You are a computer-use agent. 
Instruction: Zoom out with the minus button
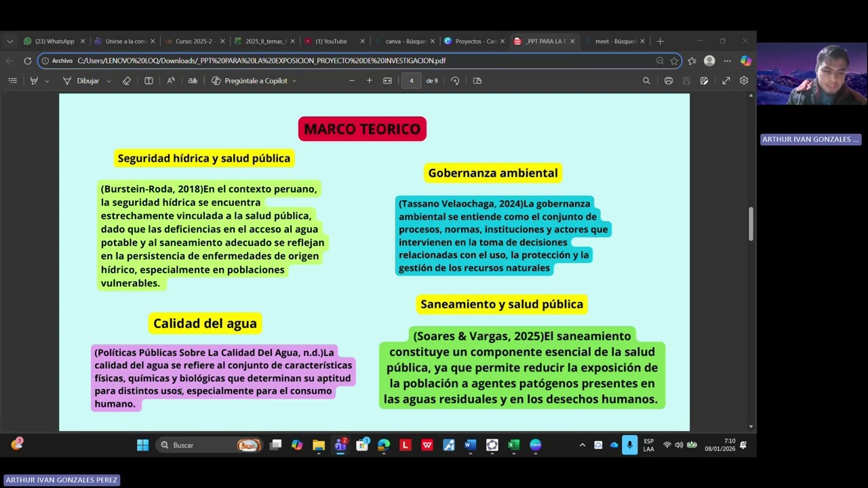coord(351,81)
